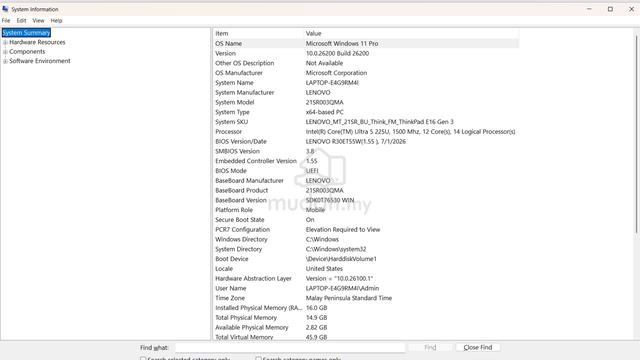Image resolution: width=640 pixels, height=360 pixels.
Task: Select the Available Physical Memory row
Action: [x=366, y=327]
